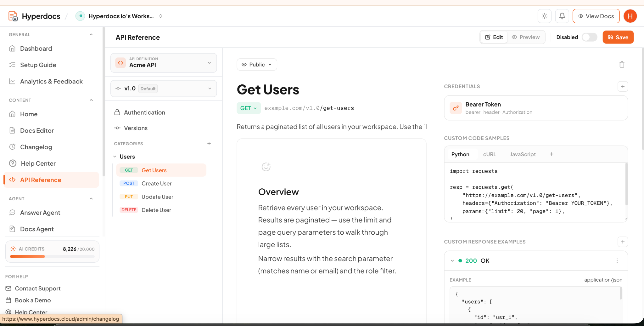This screenshot has height=326, width=644.
Task: Add a new category plus icon
Action: coord(209,144)
